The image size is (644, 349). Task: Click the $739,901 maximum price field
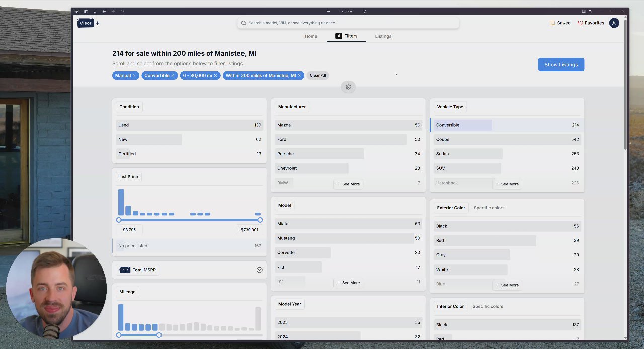[x=249, y=230]
